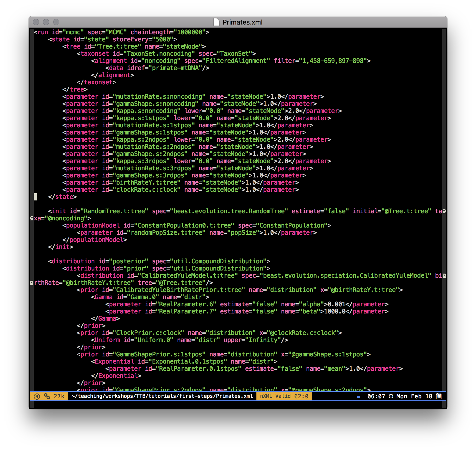Screen dimensions: 476x450
Task: Click the chain link icon in mode line
Action: 47,396
